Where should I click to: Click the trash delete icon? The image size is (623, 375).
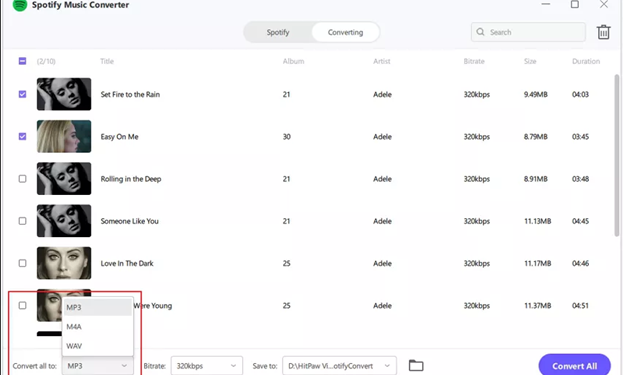tap(603, 32)
